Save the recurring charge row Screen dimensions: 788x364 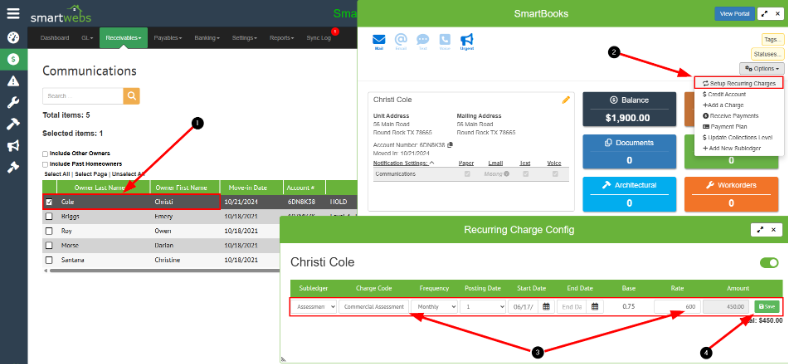click(x=767, y=306)
